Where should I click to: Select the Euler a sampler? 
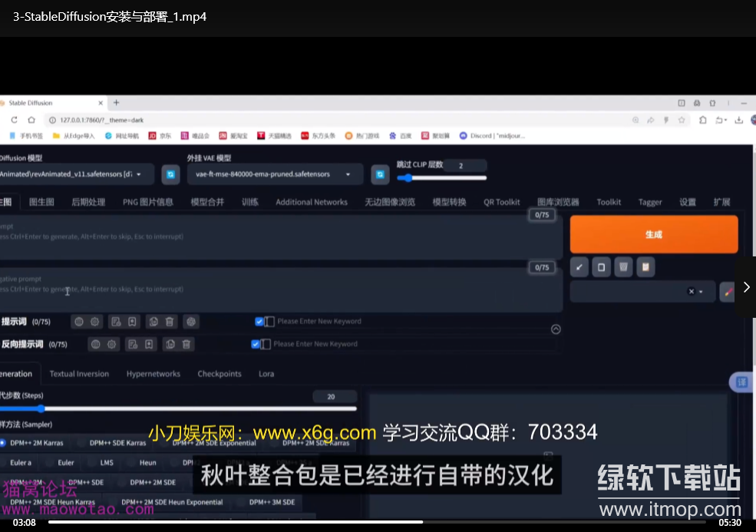pos(18,463)
